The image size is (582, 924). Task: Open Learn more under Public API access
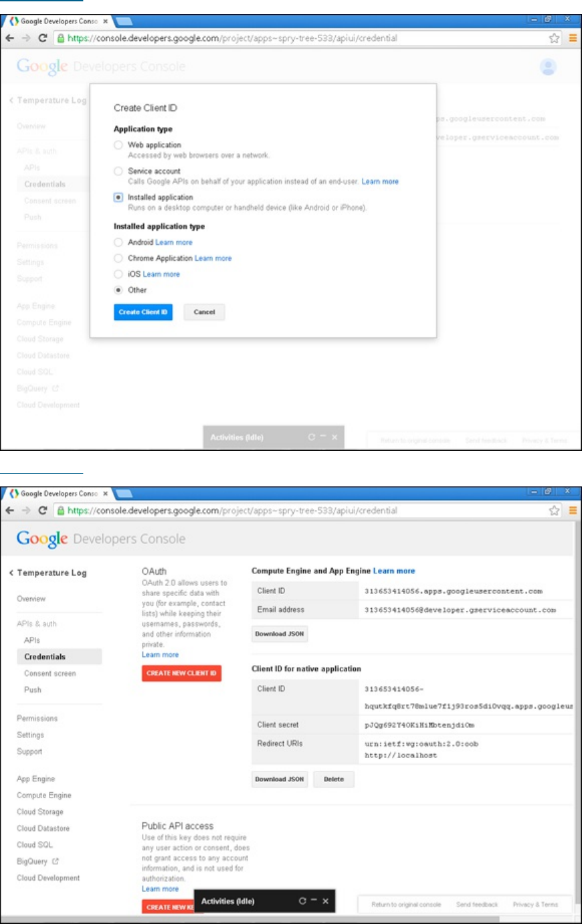(161, 889)
